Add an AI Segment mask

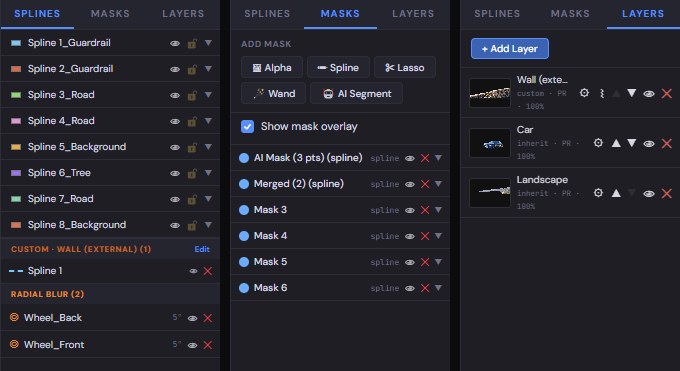click(x=356, y=94)
